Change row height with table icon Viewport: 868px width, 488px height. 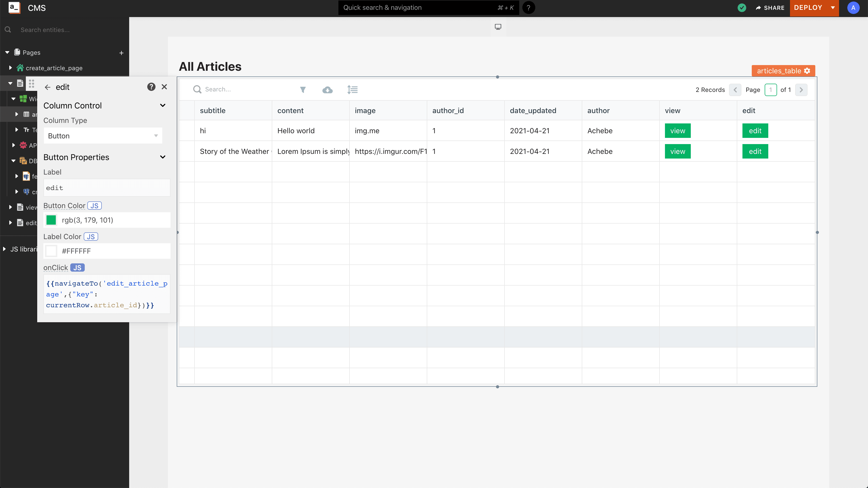point(352,90)
